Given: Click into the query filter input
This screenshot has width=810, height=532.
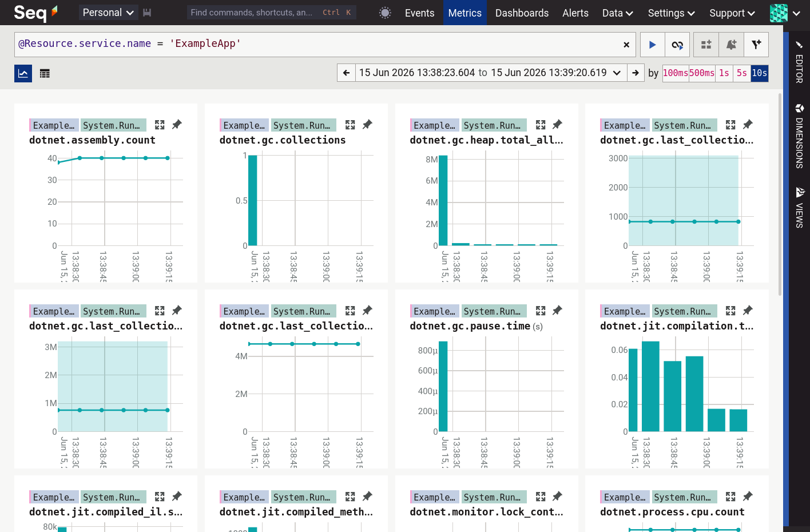Looking at the screenshot, I should click(317, 44).
